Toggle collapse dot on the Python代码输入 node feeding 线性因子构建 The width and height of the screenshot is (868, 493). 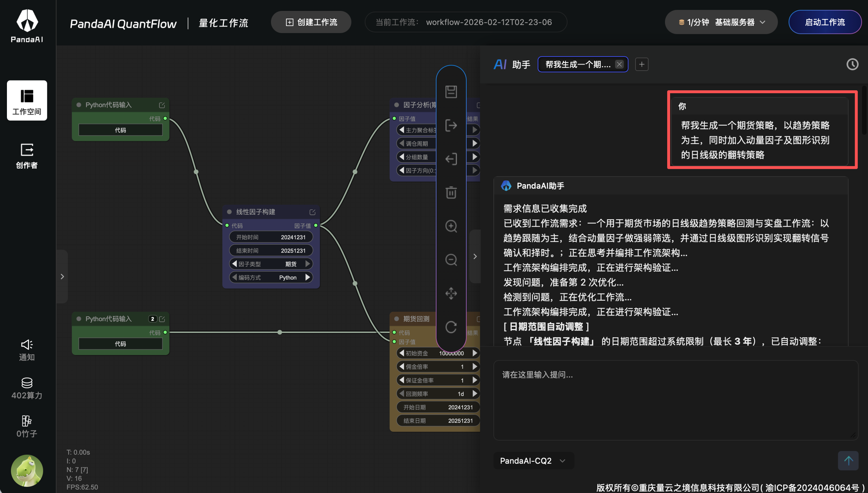(x=79, y=105)
